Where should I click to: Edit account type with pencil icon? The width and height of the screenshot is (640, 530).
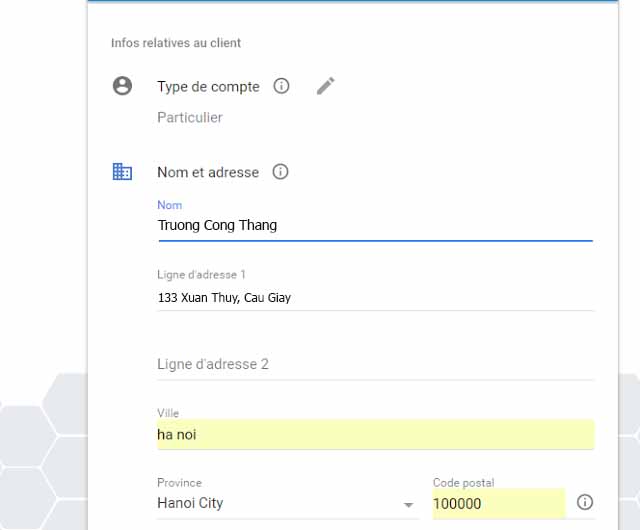pyautogui.click(x=325, y=86)
